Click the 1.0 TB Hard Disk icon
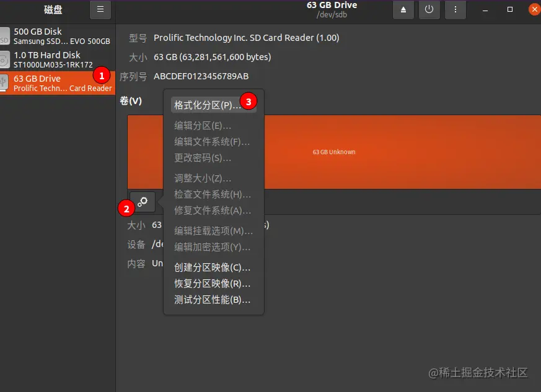This screenshot has width=541, height=392. click(4, 59)
